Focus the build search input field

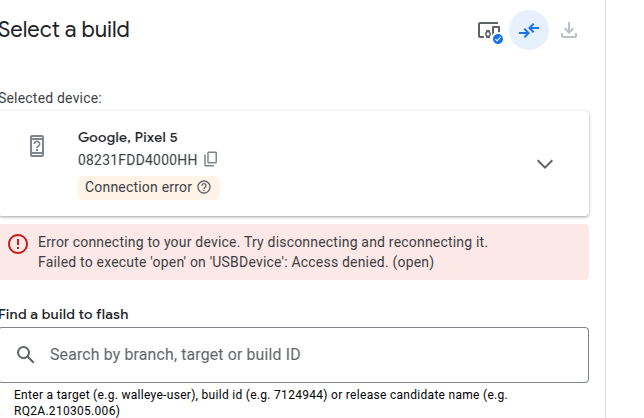click(x=300, y=354)
